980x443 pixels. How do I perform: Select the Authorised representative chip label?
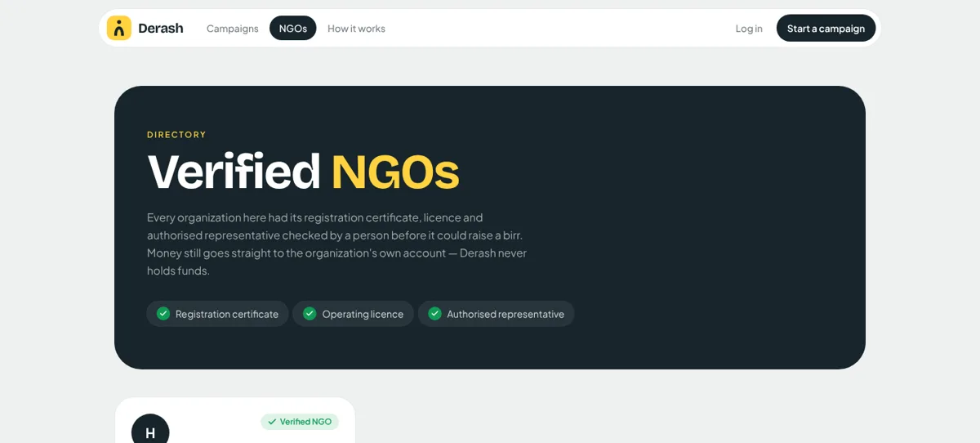[506, 314]
